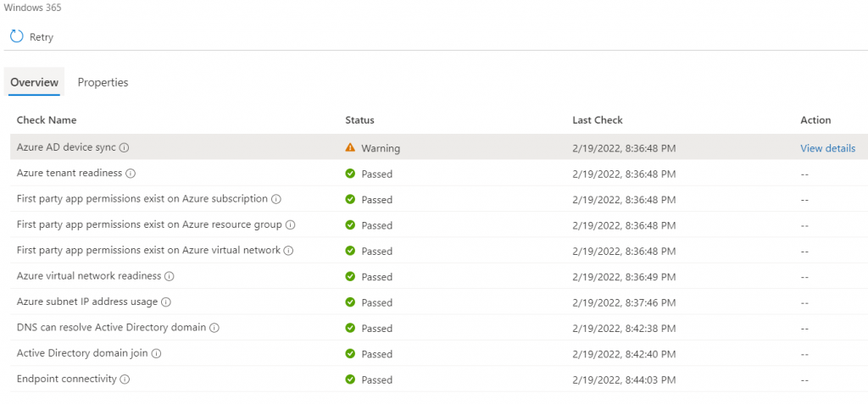
Task: Select the Overview tab
Action: tap(34, 82)
